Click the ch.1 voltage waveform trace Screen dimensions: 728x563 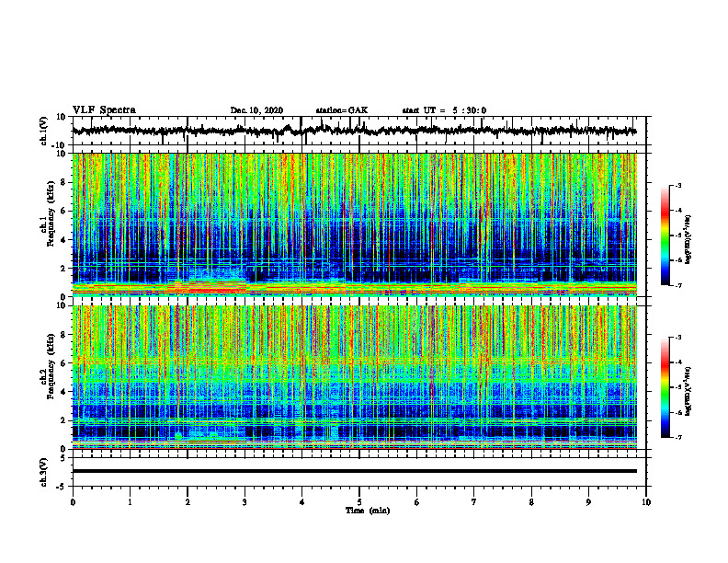(354, 131)
